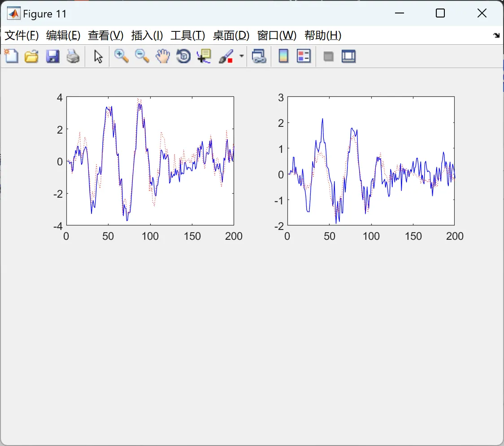Save the figure with the floppy disk icon
The height and width of the screenshot is (446, 504).
(x=52, y=56)
